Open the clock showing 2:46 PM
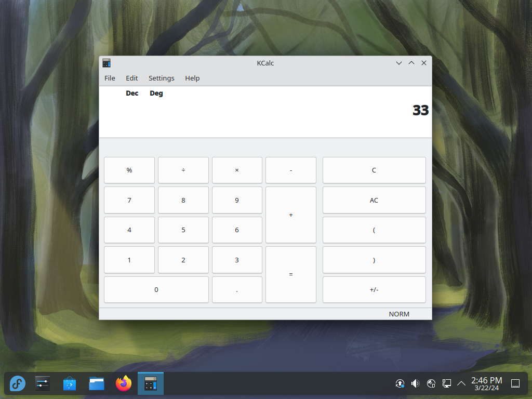This screenshot has width=532, height=399. pyautogui.click(x=486, y=384)
